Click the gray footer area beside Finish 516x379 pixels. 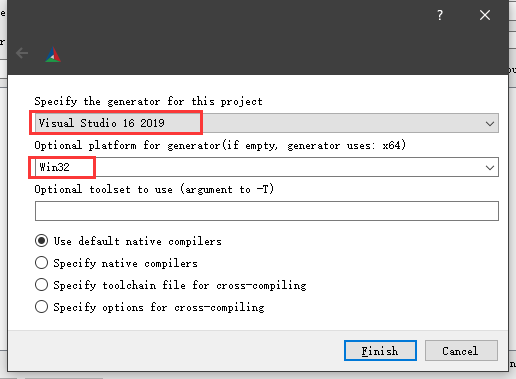click(173, 351)
